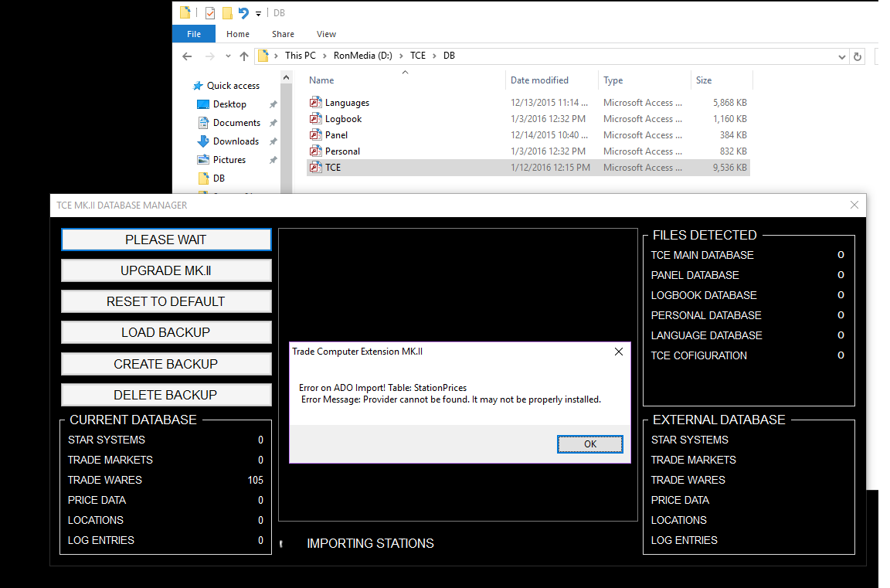
Task: Click the pin icon beside Pictures
Action: 273,160
